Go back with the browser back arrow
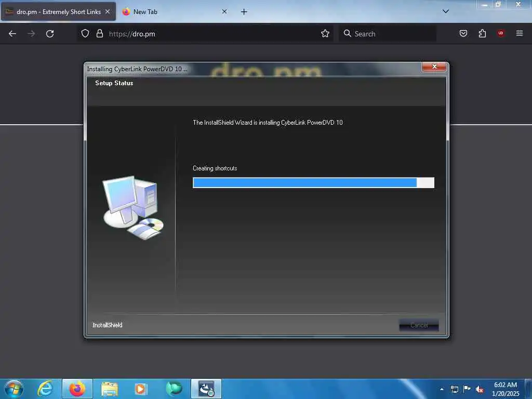The image size is (532, 399). tap(12, 34)
